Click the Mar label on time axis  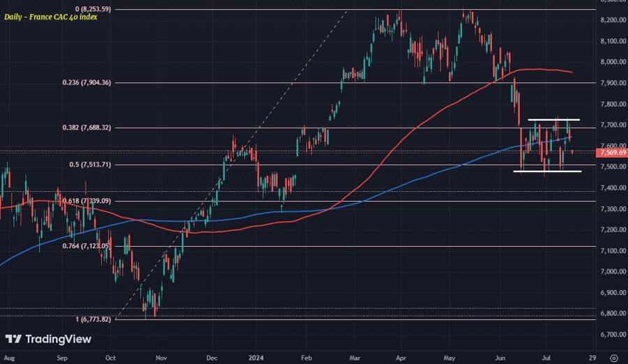355,358
